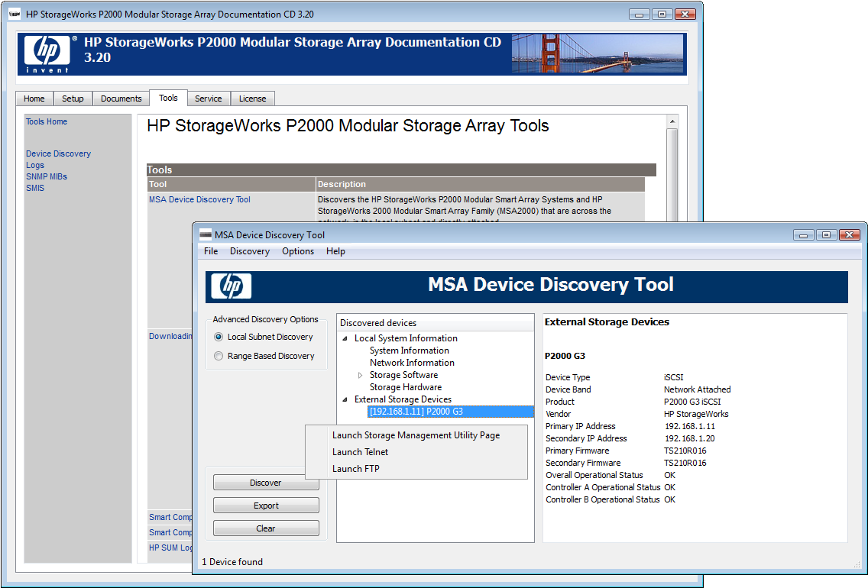Open the MSA Device Discovery Tool link
The width and height of the screenshot is (868, 588).
coord(199,199)
